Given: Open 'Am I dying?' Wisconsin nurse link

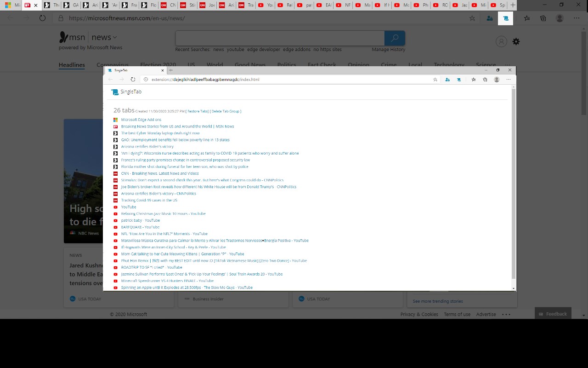Looking at the screenshot, I should pyautogui.click(x=210, y=153).
